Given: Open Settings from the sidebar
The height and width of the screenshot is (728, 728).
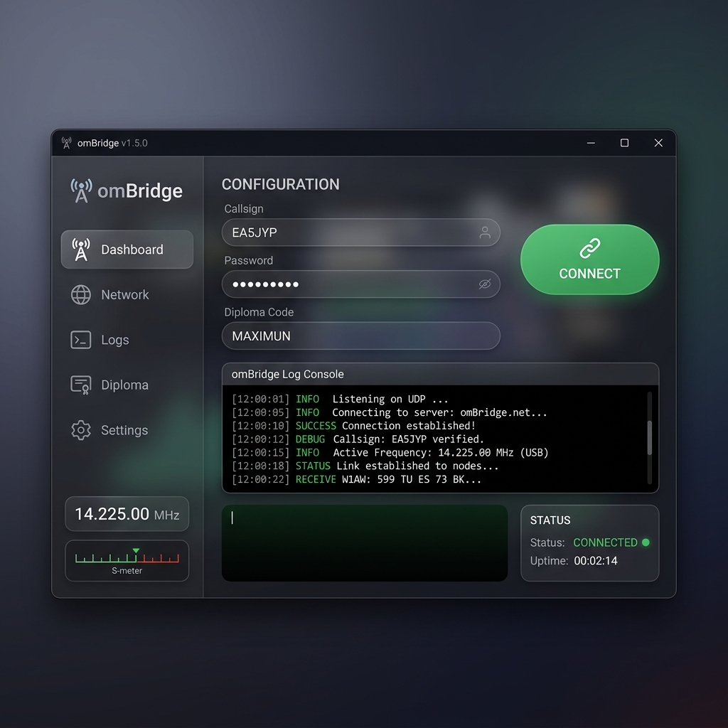Looking at the screenshot, I should (x=127, y=430).
